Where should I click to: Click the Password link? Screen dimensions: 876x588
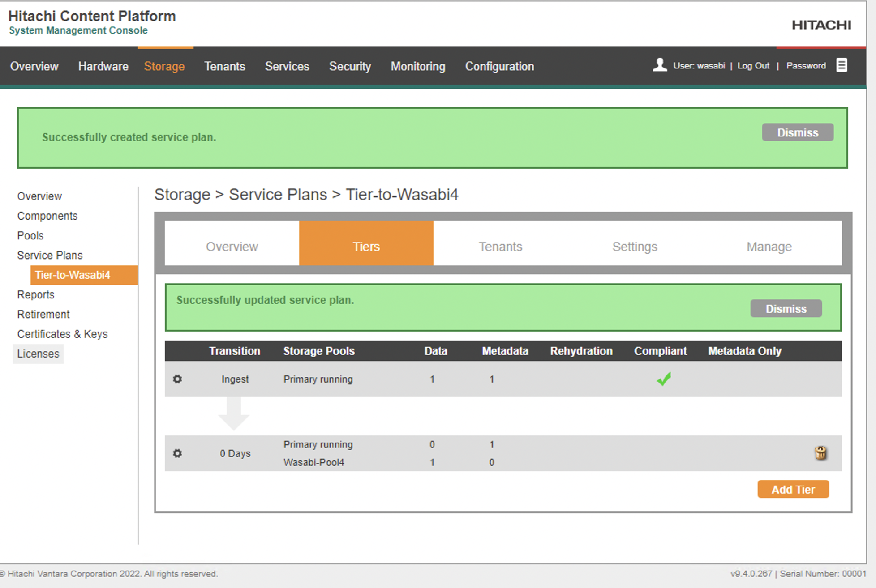pos(806,66)
